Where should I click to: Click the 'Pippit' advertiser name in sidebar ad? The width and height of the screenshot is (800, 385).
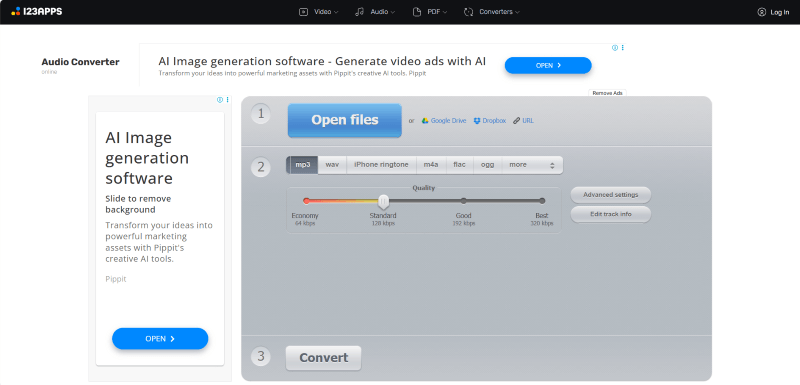[116, 279]
